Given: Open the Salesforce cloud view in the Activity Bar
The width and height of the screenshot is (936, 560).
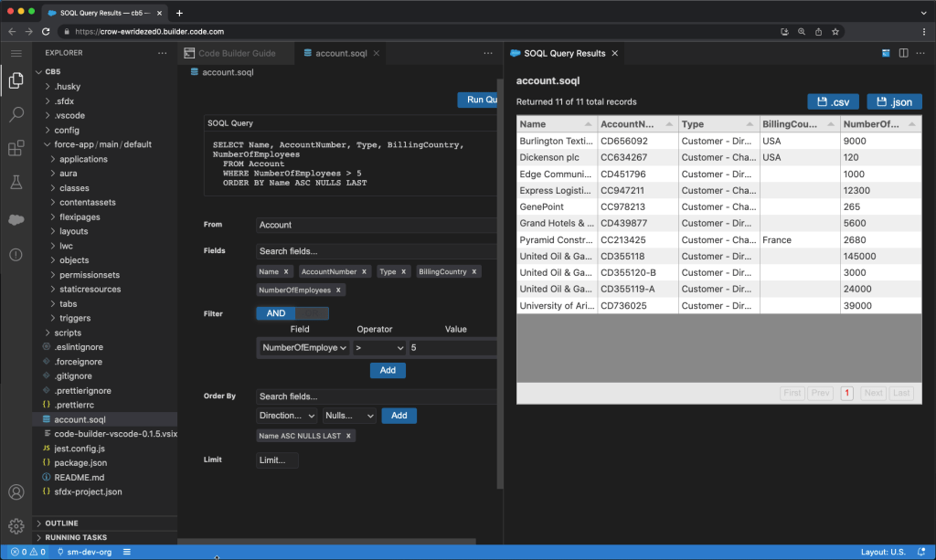Looking at the screenshot, I should click(14, 218).
